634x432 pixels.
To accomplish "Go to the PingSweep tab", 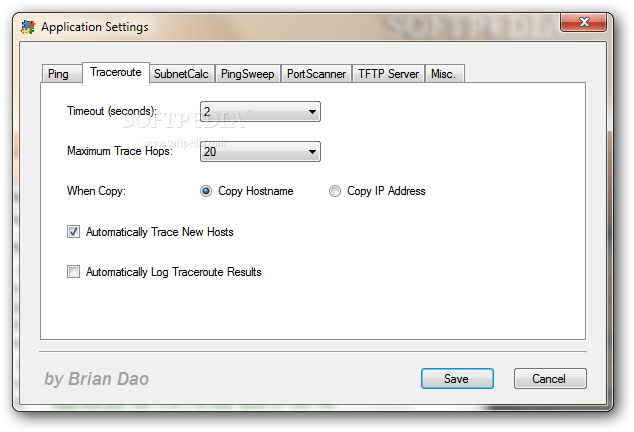I will coord(247,74).
